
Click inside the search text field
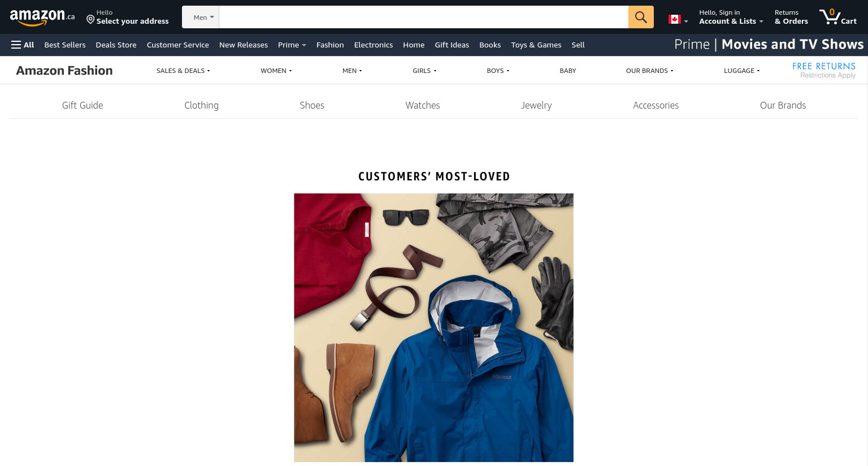click(424, 17)
